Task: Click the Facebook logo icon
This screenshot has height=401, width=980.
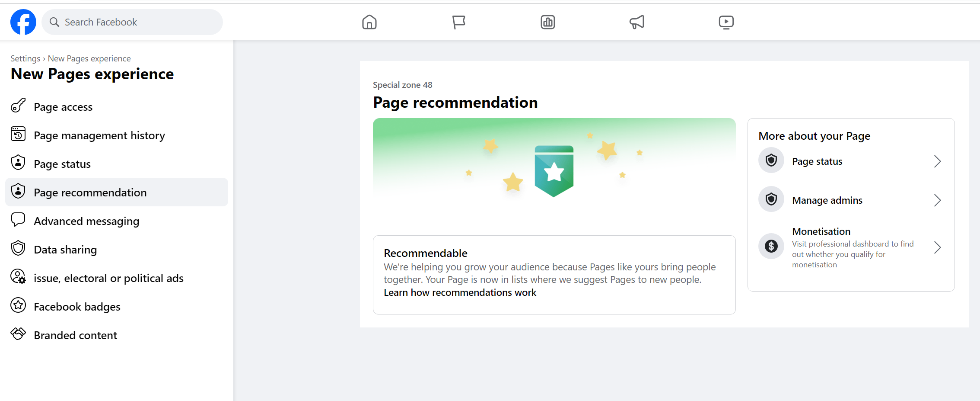Action: [x=23, y=22]
